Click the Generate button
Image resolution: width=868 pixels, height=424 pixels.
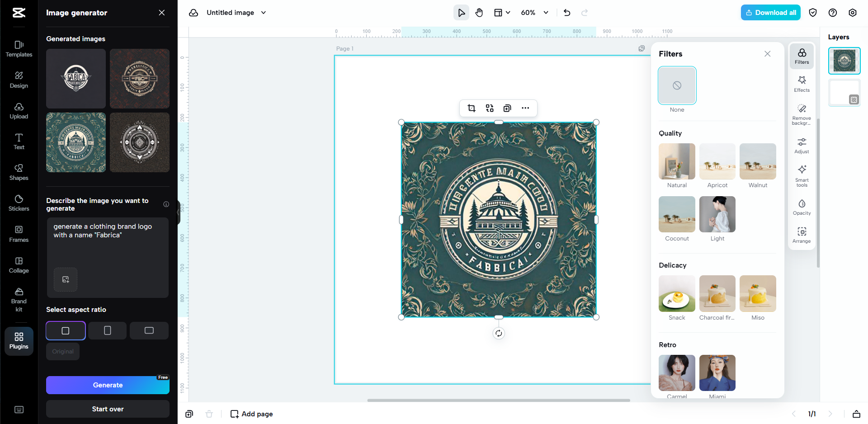tap(108, 385)
